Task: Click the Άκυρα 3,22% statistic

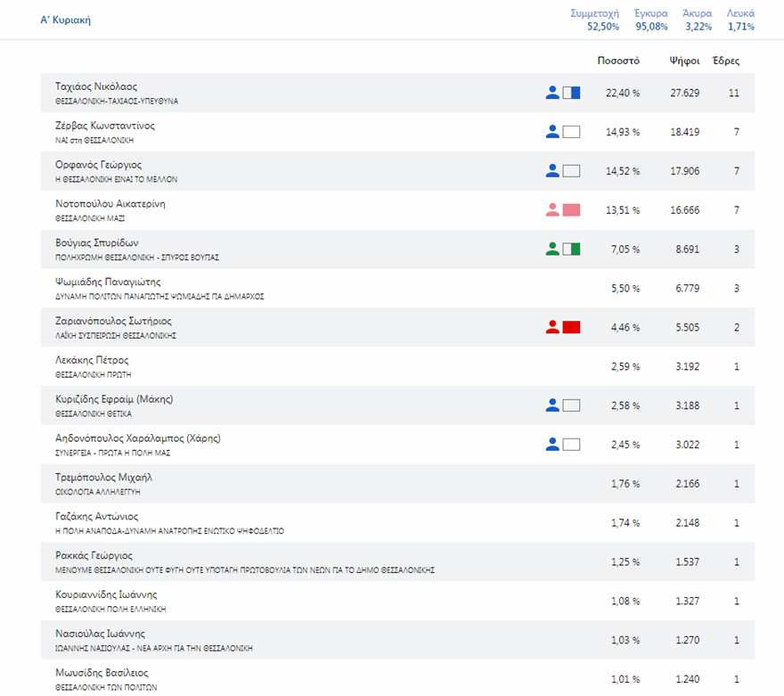Action: click(698, 20)
